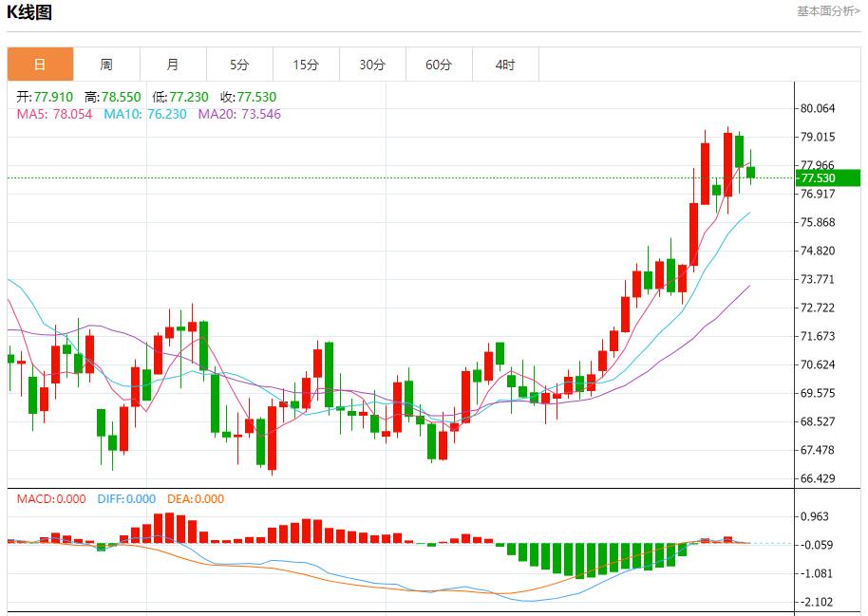This screenshot has height=616, width=868.
Task: Select the 15分 timeframe tab
Action: pos(306,65)
